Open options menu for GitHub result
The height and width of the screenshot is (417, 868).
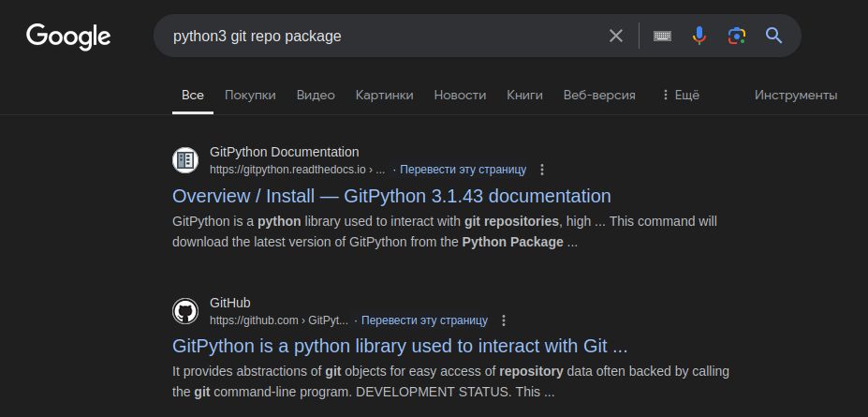tap(503, 320)
